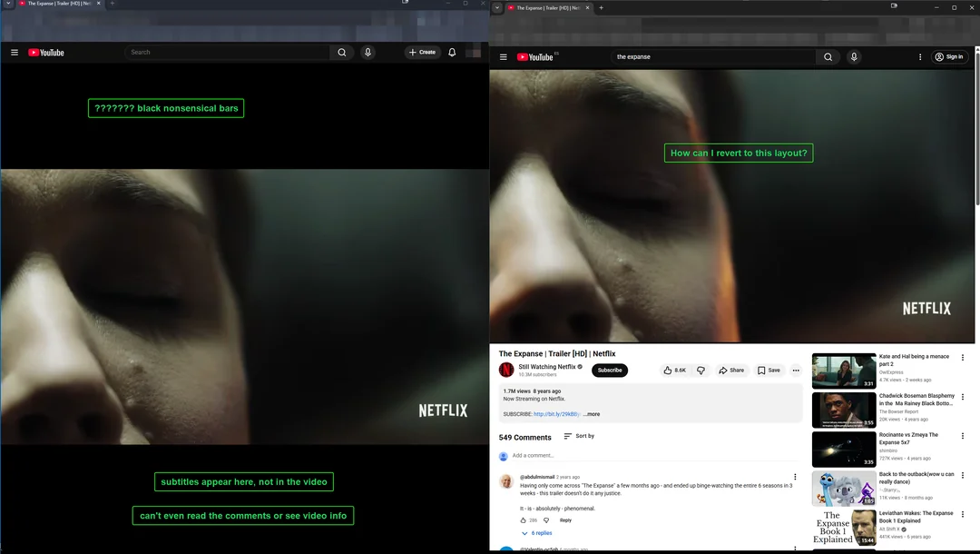Open the guide hamburger menu

point(504,56)
